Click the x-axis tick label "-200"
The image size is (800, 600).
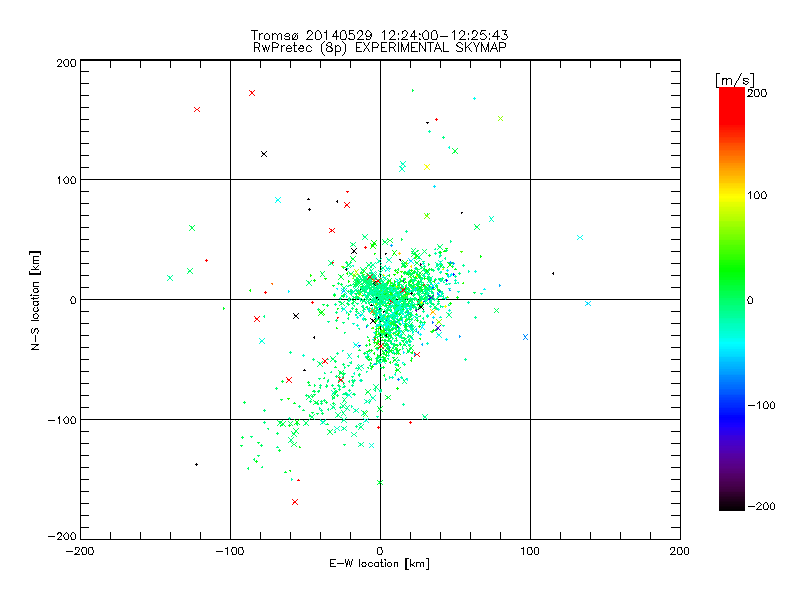tap(80, 551)
